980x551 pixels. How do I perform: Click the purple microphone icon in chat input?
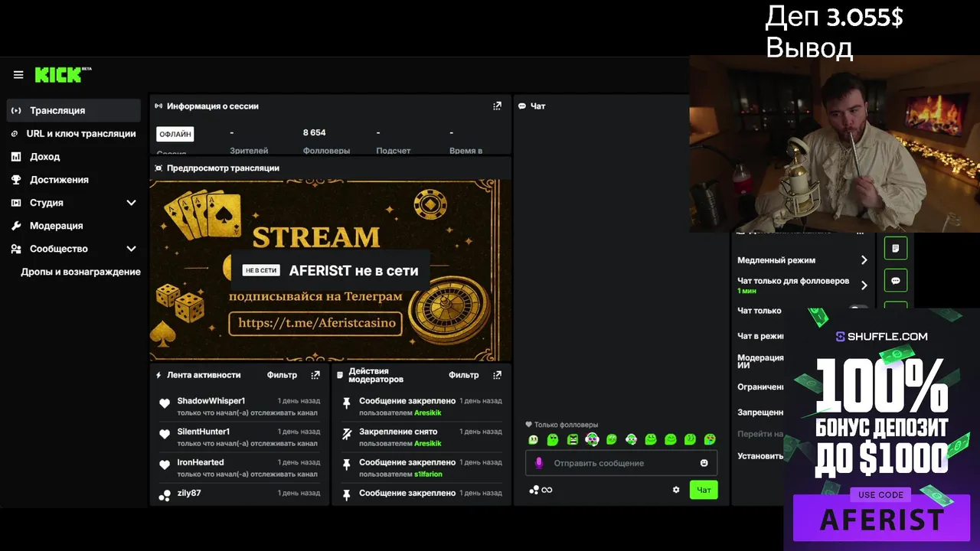[x=539, y=463]
